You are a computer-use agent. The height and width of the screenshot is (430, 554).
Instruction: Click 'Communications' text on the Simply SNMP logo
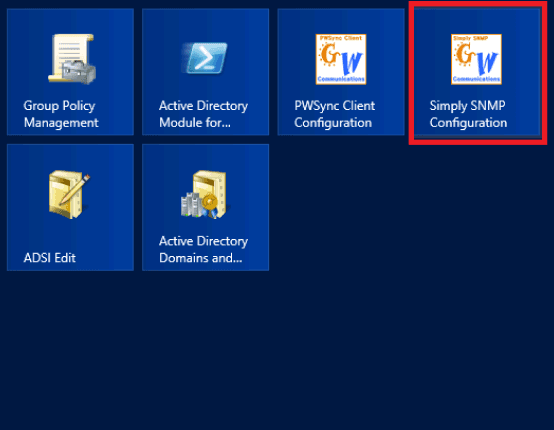click(476, 79)
